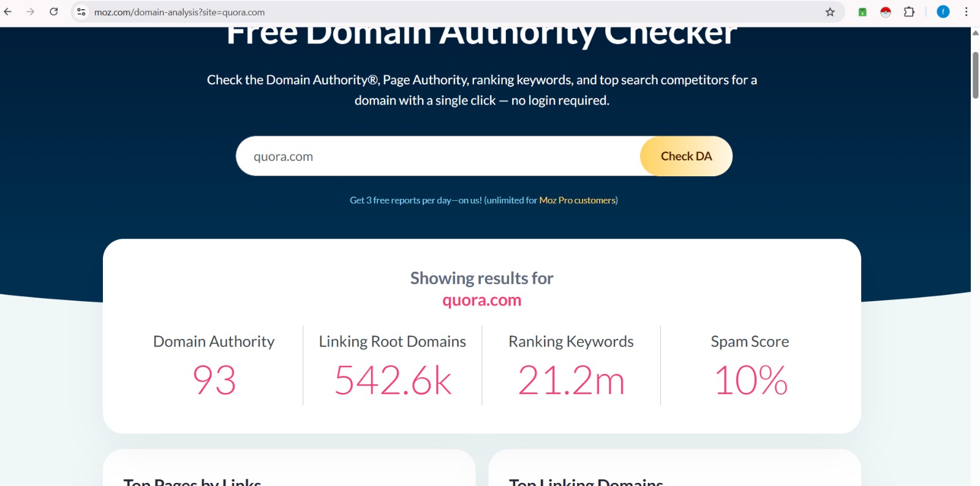The image size is (980, 486).
Task: Open the green download extension icon
Action: coord(862,12)
